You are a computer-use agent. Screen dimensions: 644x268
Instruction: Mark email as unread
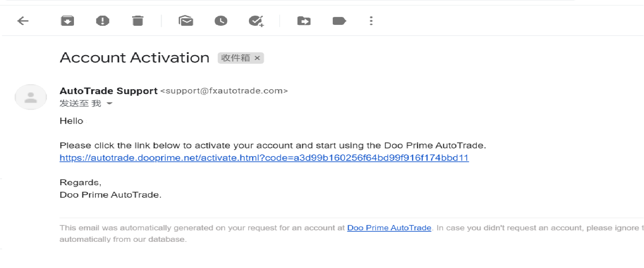[186, 21]
